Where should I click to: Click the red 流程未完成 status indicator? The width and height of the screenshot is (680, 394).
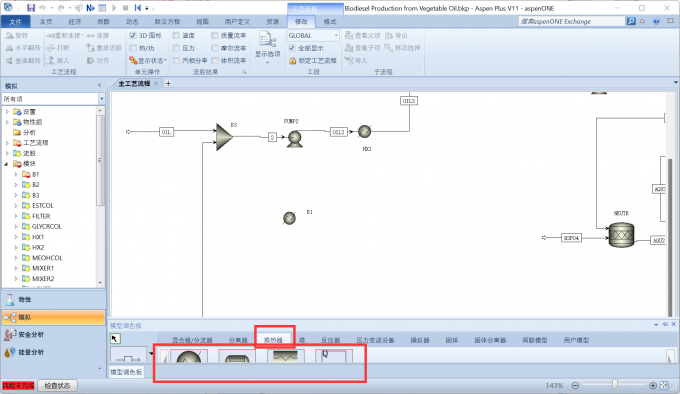point(18,385)
